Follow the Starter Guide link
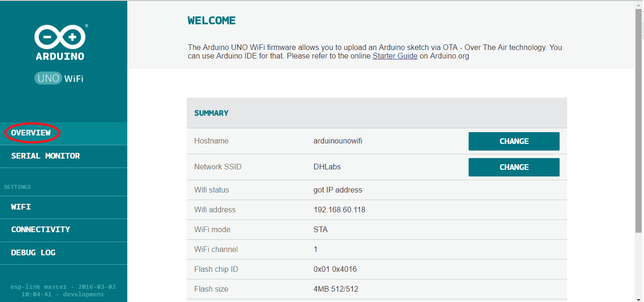644x302 pixels. 395,56
